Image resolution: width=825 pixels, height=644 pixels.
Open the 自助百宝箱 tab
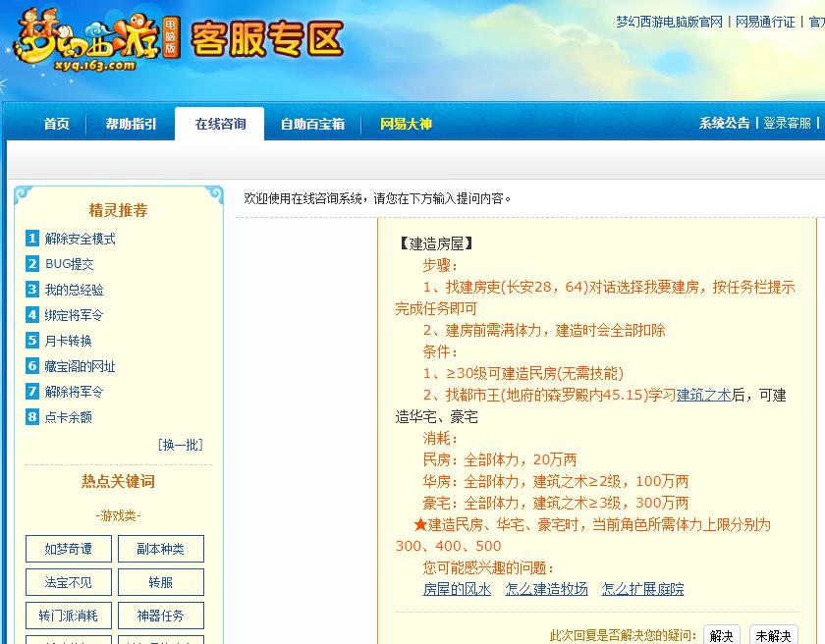point(312,124)
